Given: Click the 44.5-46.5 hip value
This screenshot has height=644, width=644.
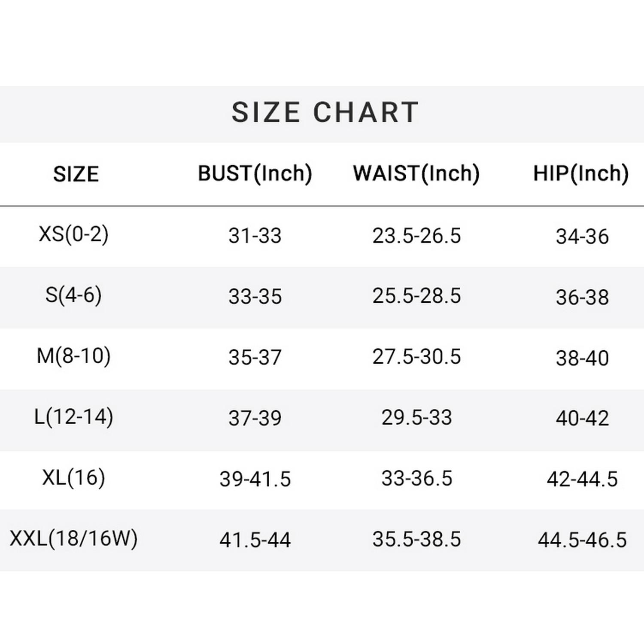Looking at the screenshot, I should tap(582, 540).
